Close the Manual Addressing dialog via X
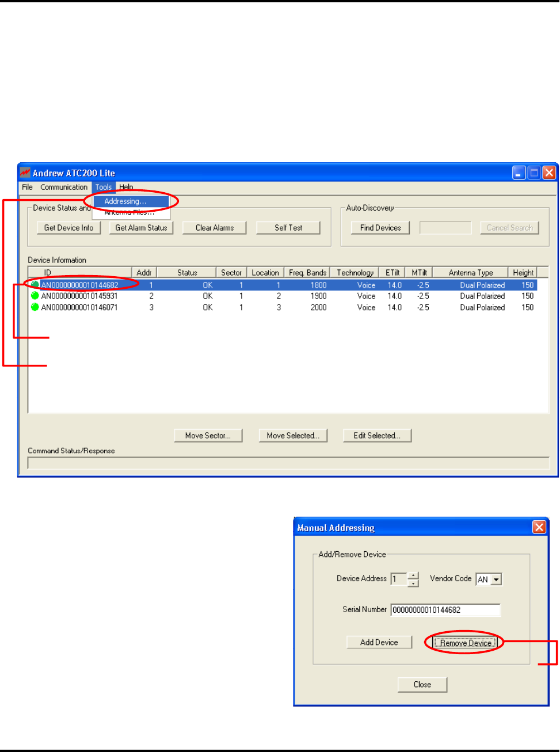Viewport: 560px width, 752px height. pos(539,527)
